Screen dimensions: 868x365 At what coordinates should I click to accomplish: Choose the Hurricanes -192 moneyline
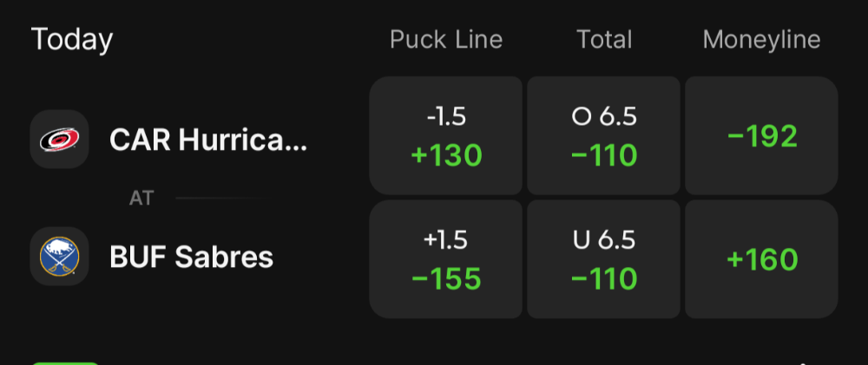[761, 135]
